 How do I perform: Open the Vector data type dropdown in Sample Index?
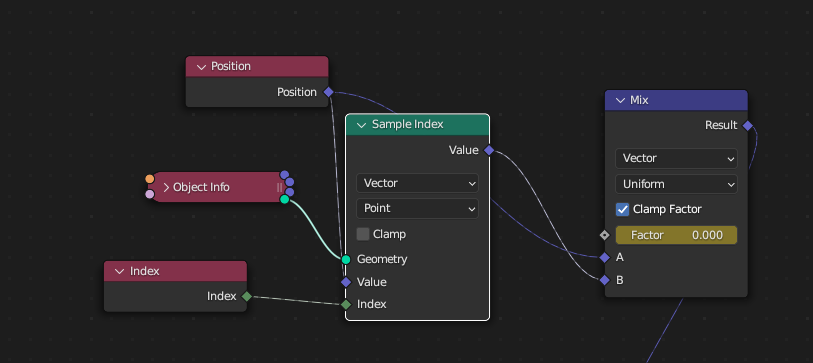pyautogui.click(x=417, y=183)
